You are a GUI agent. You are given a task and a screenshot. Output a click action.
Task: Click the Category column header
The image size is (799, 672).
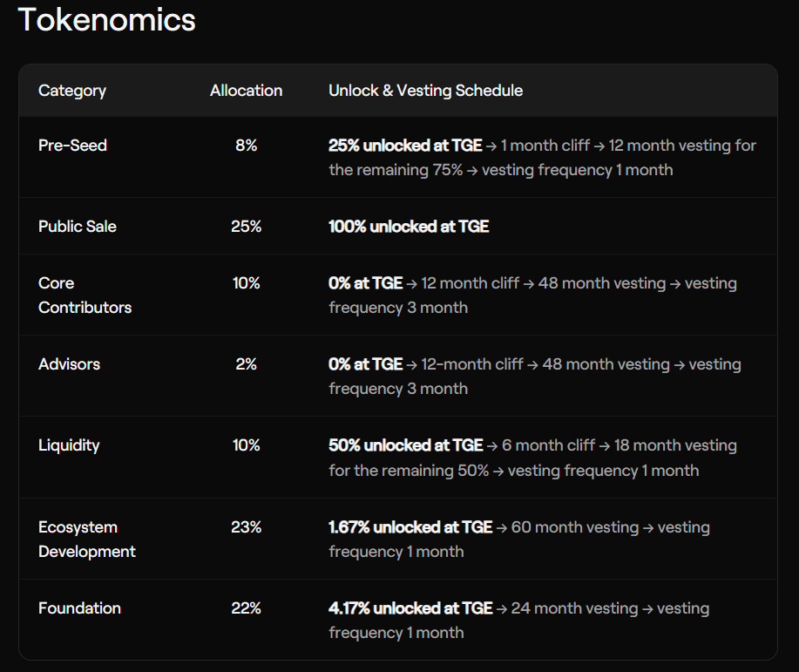pos(72,91)
